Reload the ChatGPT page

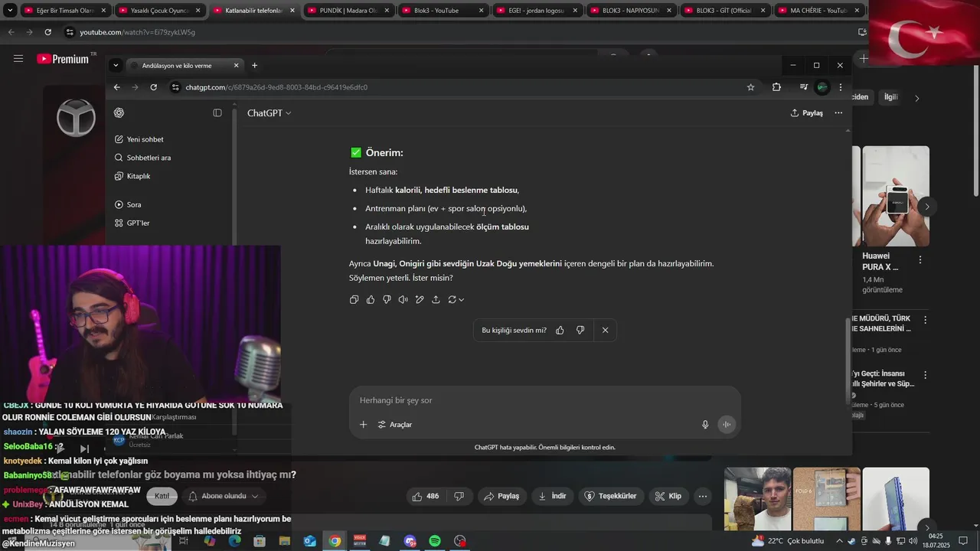coord(153,87)
